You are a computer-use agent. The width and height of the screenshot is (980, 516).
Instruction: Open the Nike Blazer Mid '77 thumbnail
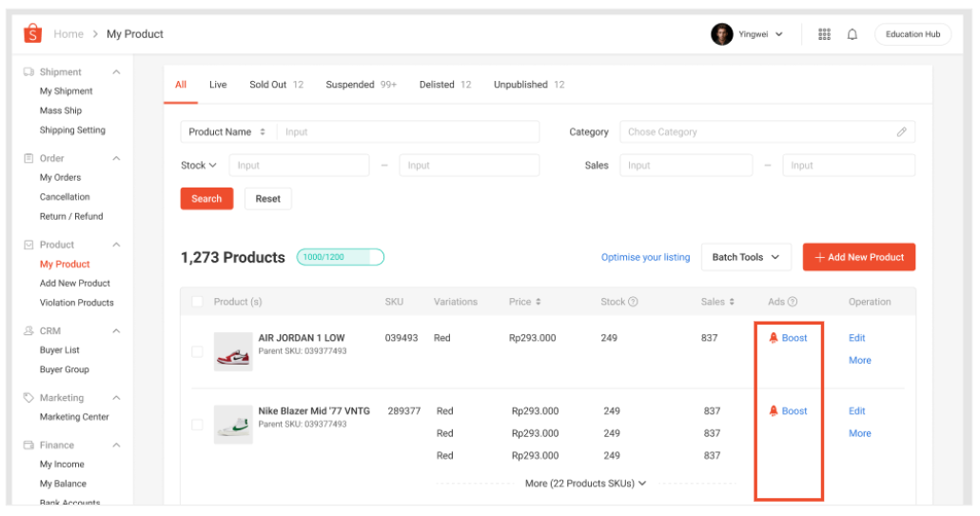click(x=233, y=425)
